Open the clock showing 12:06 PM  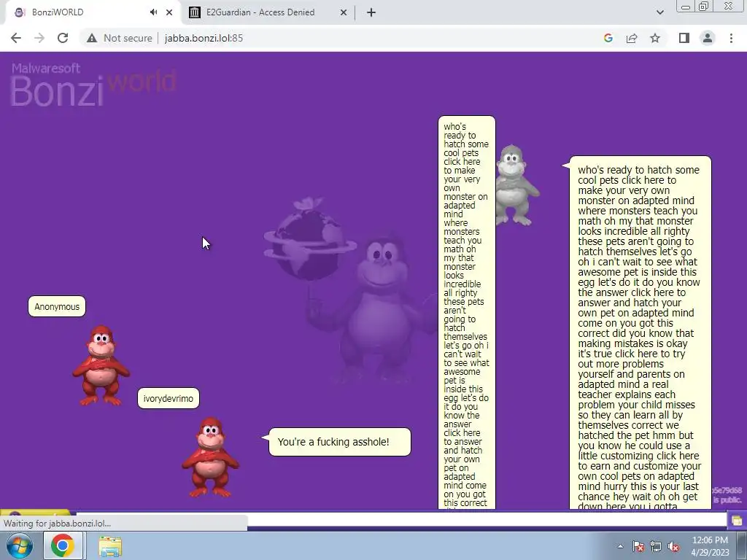click(710, 546)
